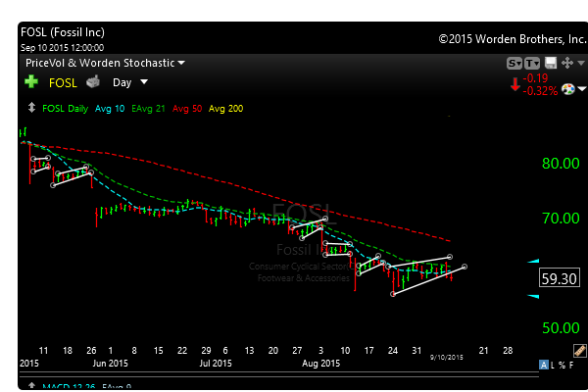The height and width of the screenshot is (392, 588).
Task: Click the Jun 2015 month label
Action: 110,364
